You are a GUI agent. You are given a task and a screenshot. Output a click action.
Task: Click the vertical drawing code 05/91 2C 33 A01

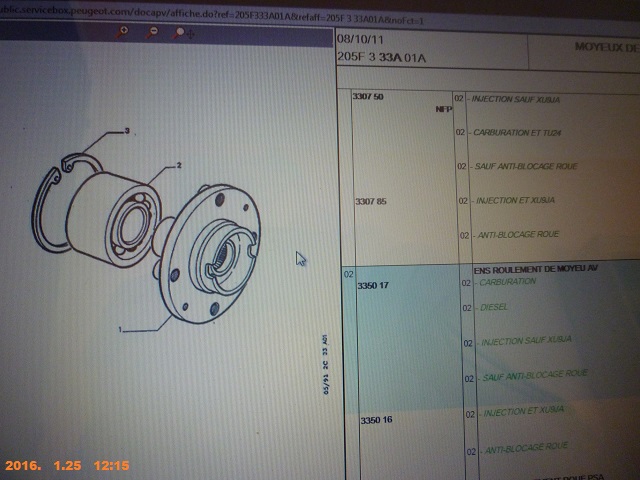click(325, 364)
